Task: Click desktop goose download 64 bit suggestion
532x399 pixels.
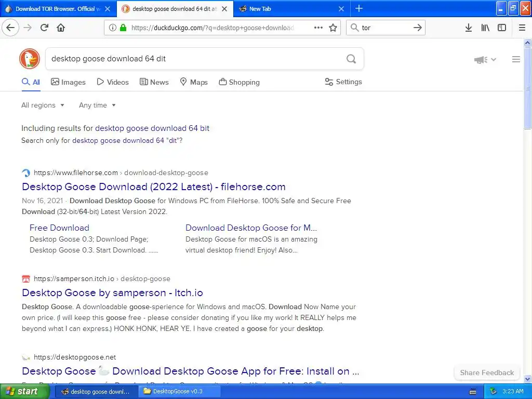Action: coord(152,128)
